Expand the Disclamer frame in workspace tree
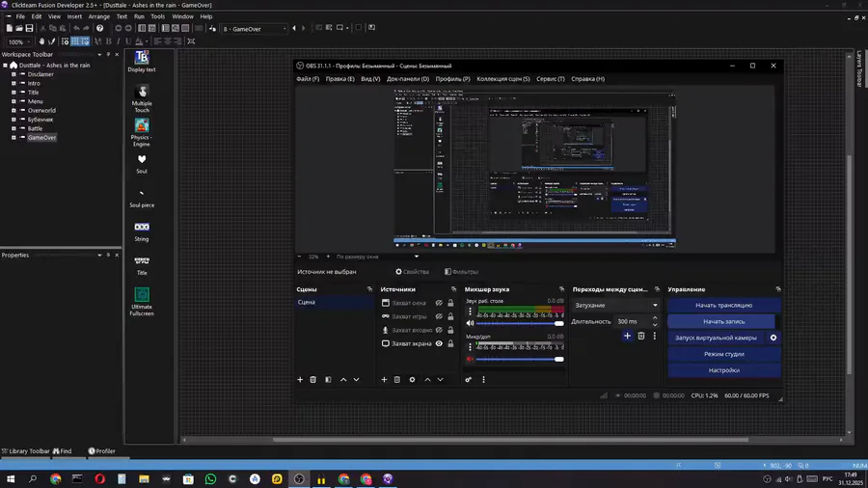The height and width of the screenshot is (488, 868). point(14,74)
